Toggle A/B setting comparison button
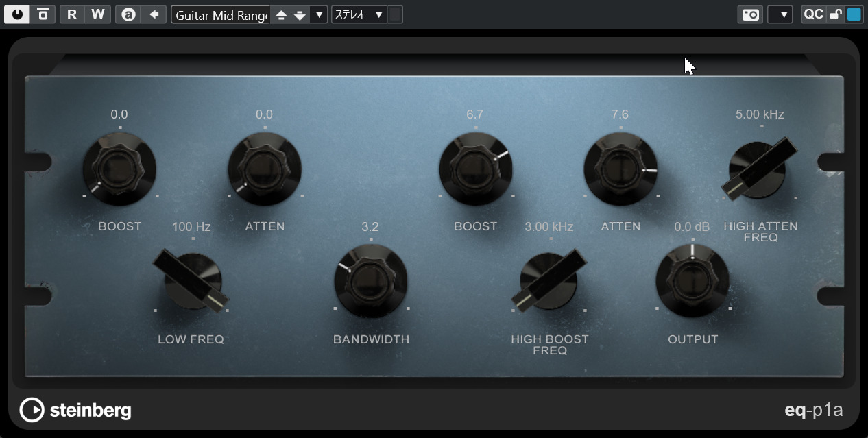This screenshot has width=868, height=438. [128, 14]
